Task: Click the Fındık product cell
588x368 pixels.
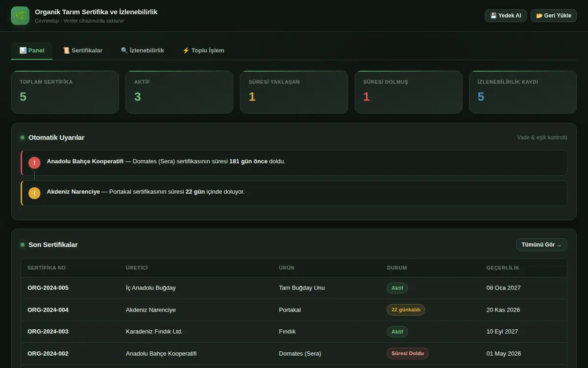Action: (288, 332)
